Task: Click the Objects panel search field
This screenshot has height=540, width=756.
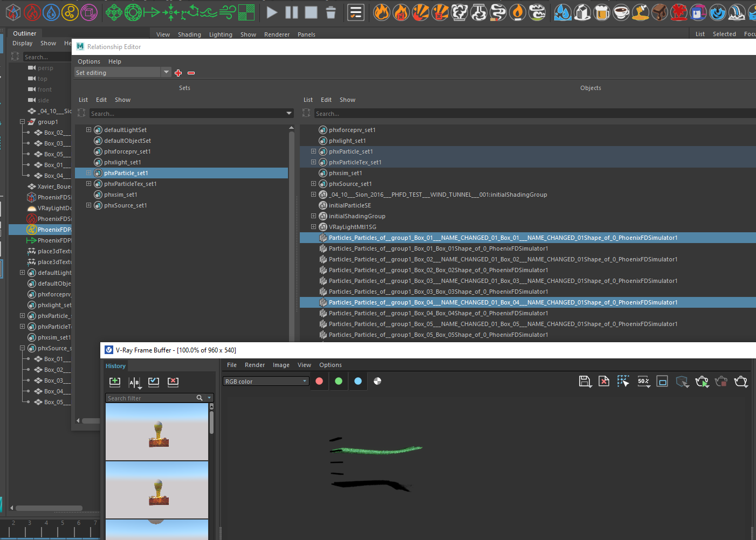Action: click(x=535, y=114)
